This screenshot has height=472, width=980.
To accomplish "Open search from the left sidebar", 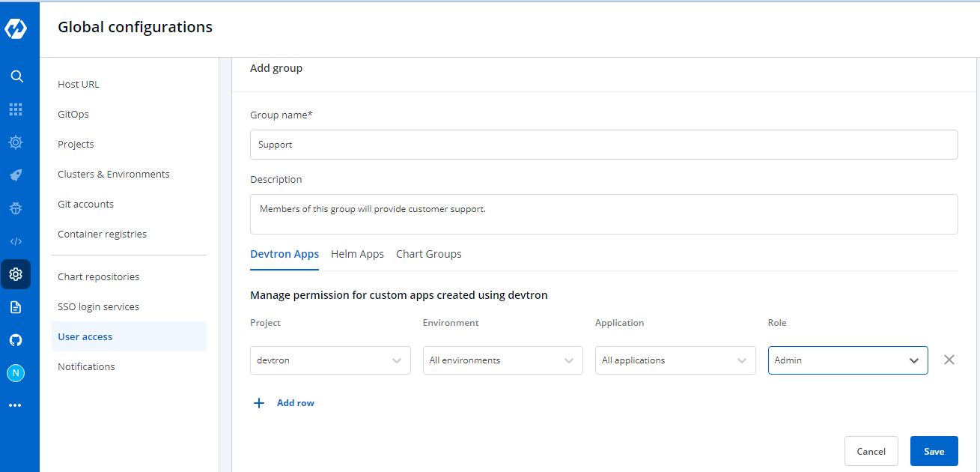I will point(16,76).
